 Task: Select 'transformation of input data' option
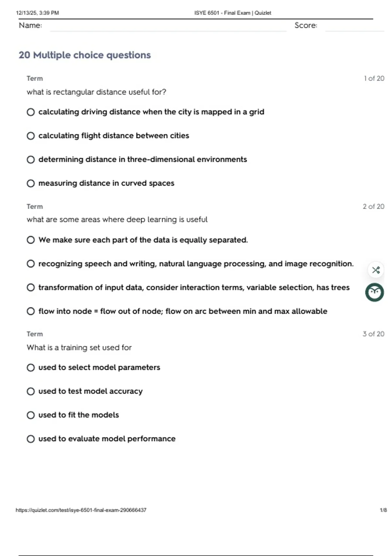tap(31, 287)
